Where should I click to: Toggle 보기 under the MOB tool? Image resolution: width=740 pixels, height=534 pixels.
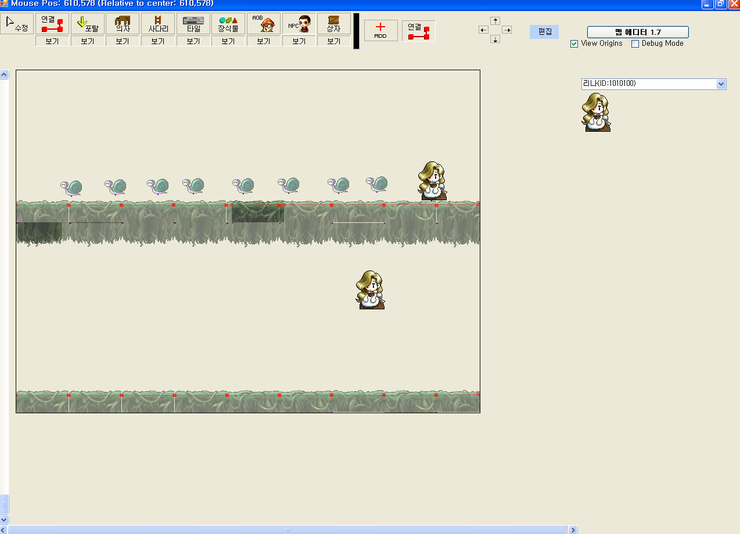(263, 41)
